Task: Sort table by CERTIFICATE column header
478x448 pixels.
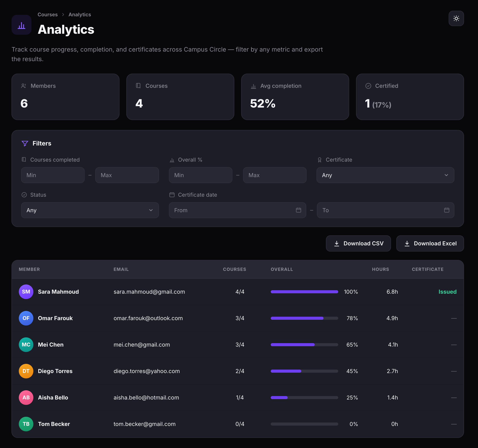Action: coord(428,269)
